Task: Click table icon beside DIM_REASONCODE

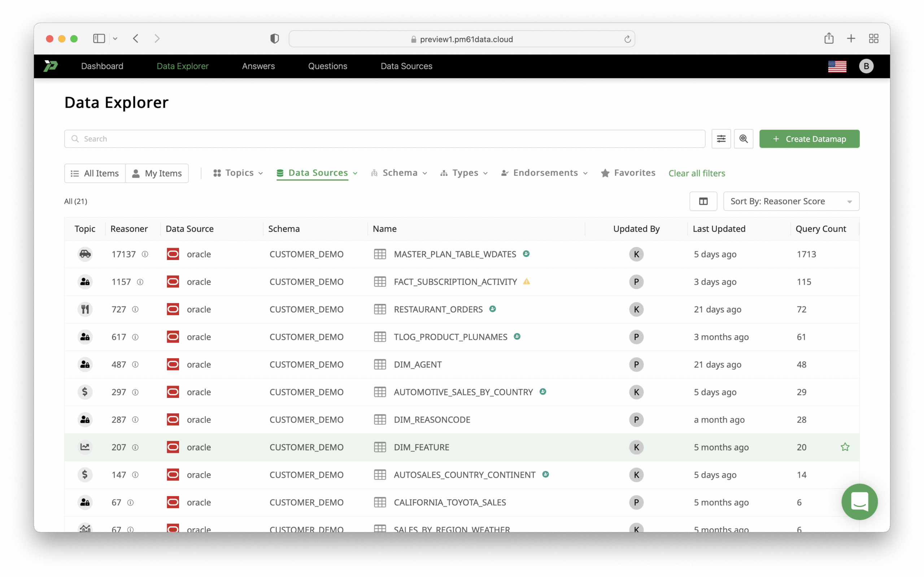Action: pos(380,420)
